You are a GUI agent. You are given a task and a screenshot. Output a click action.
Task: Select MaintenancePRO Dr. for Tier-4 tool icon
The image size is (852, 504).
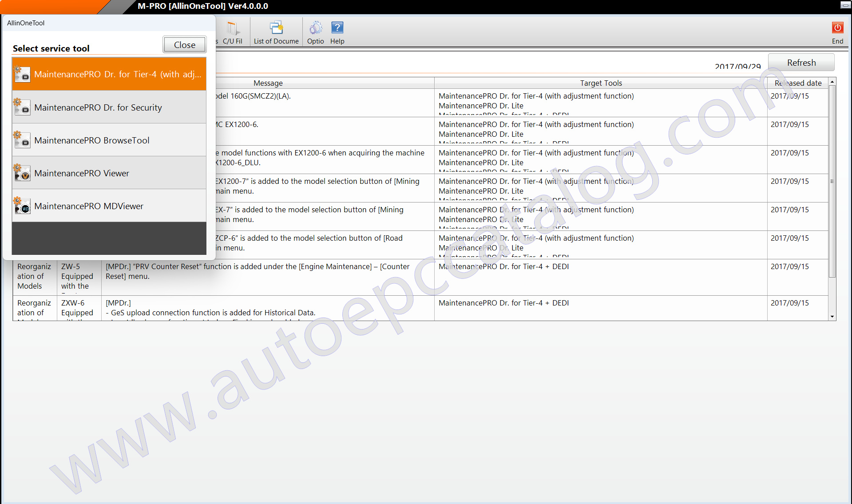pos(22,74)
